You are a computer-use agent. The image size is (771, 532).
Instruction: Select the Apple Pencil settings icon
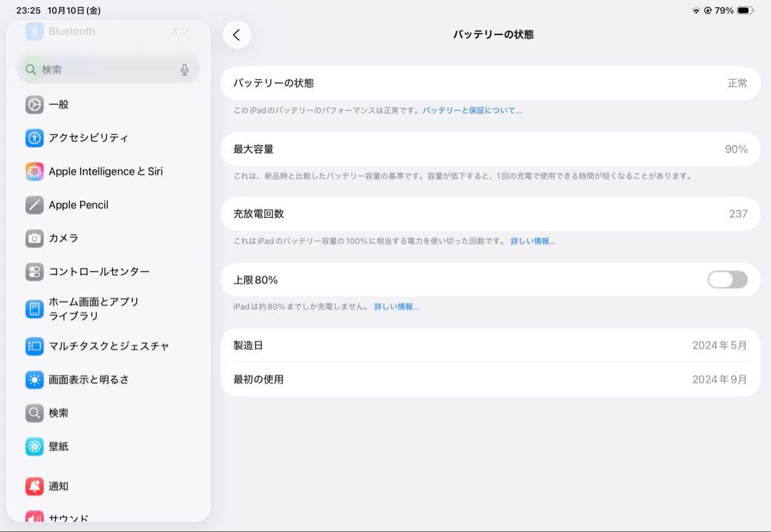click(34, 205)
